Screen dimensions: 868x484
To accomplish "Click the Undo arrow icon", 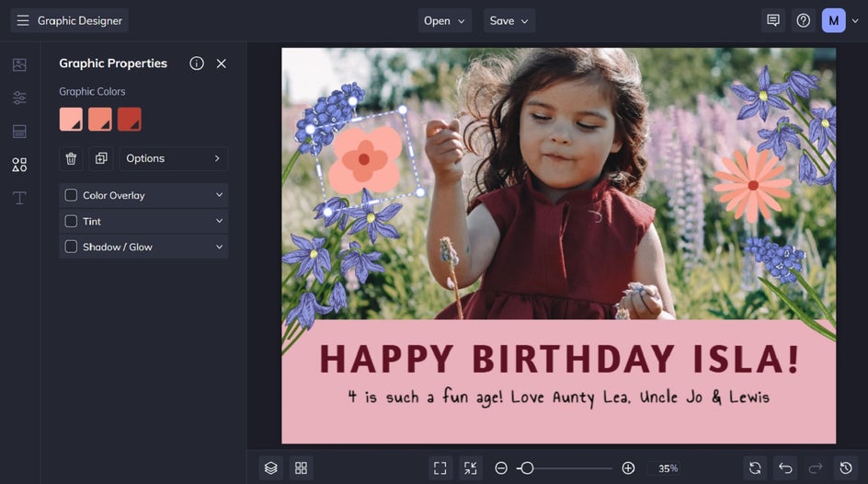I will click(784, 467).
